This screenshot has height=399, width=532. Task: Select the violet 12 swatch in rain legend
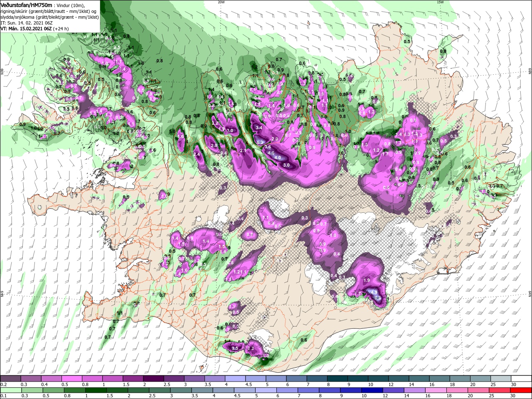(393, 391)
